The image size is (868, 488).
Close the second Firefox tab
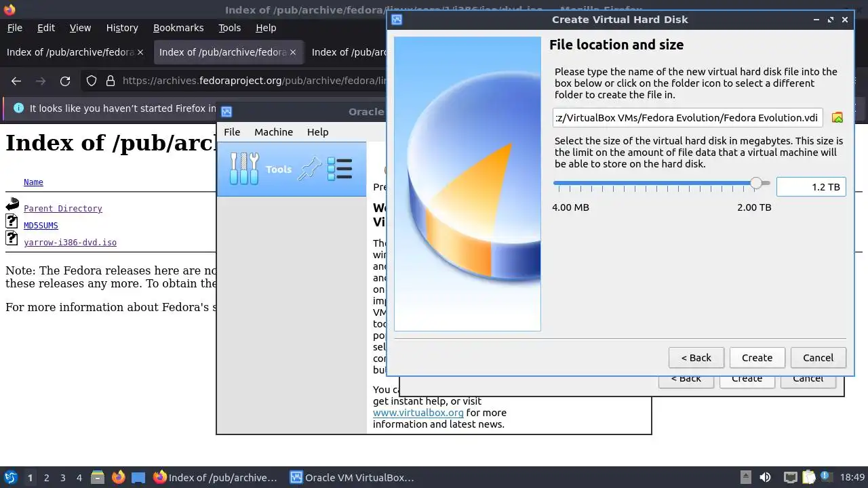coord(293,52)
